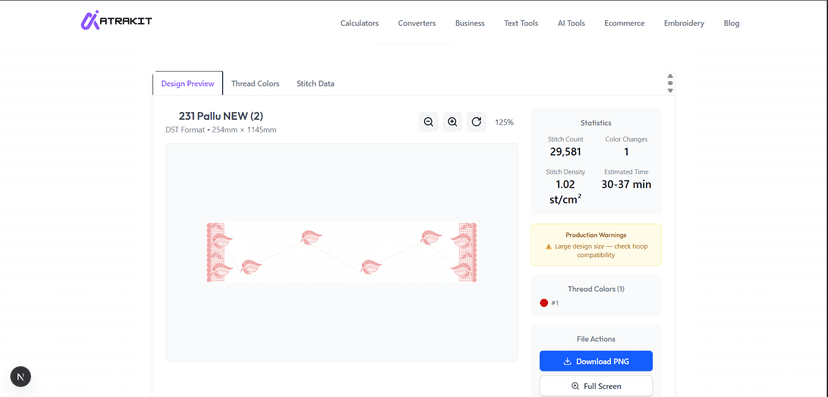
Task: Click the Full Screen button
Action: [596, 386]
